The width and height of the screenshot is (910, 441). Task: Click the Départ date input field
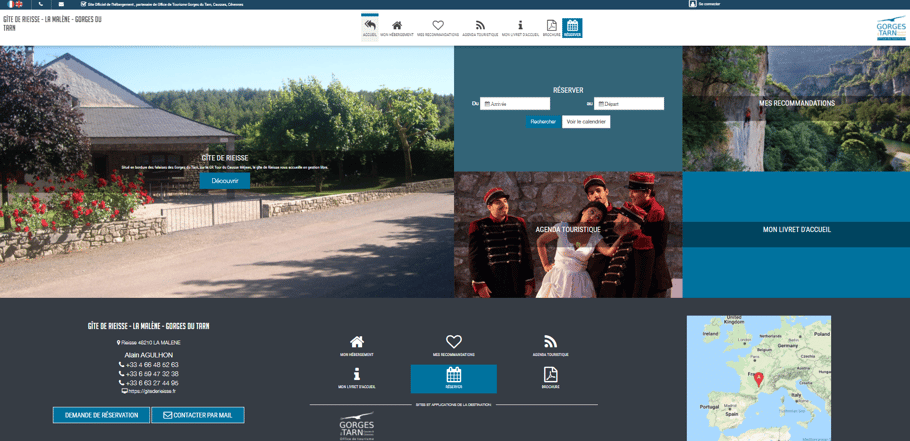pos(629,104)
